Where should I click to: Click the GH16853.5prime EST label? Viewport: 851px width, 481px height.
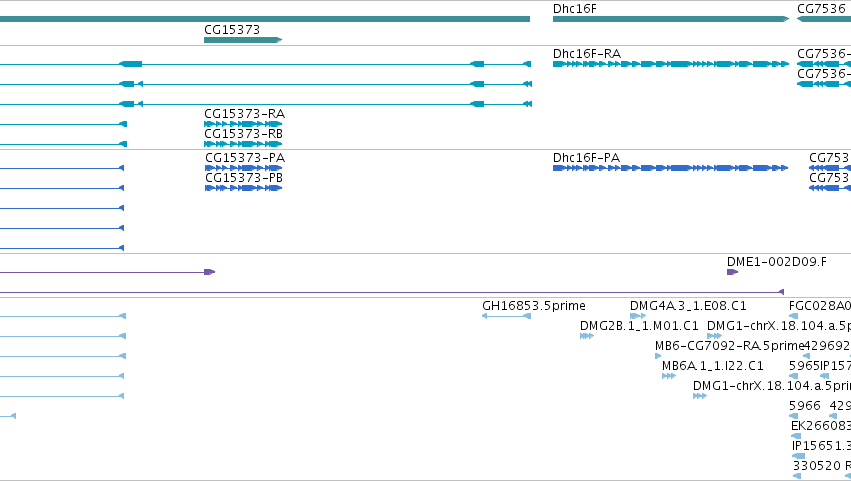(x=534, y=306)
